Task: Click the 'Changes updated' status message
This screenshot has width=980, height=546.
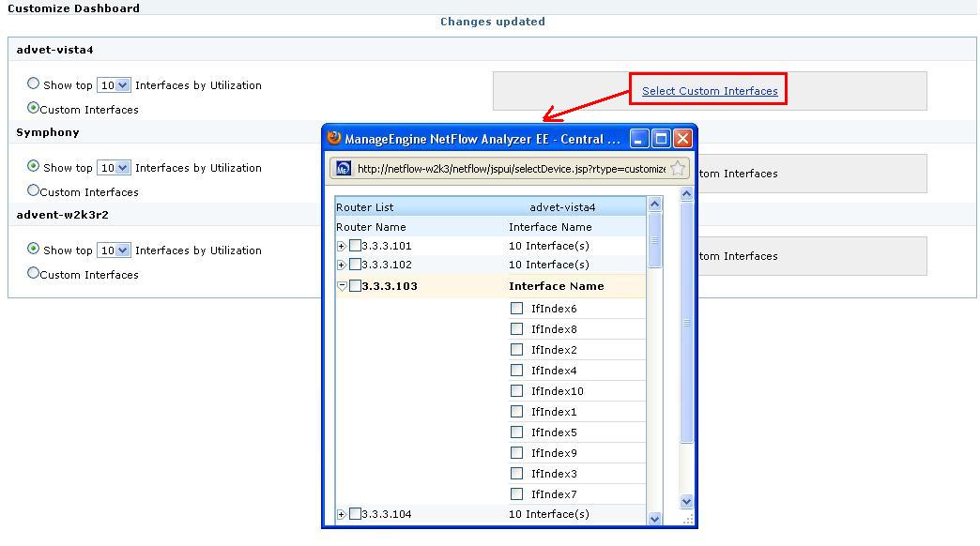Action: (x=493, y=22)
